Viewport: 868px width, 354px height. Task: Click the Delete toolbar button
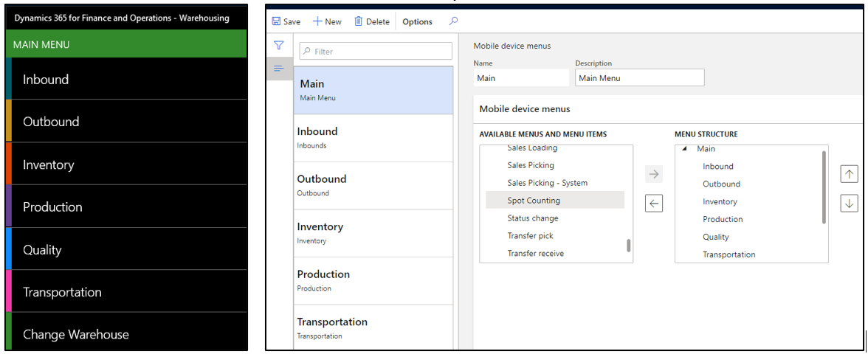(x=372, y=21)
